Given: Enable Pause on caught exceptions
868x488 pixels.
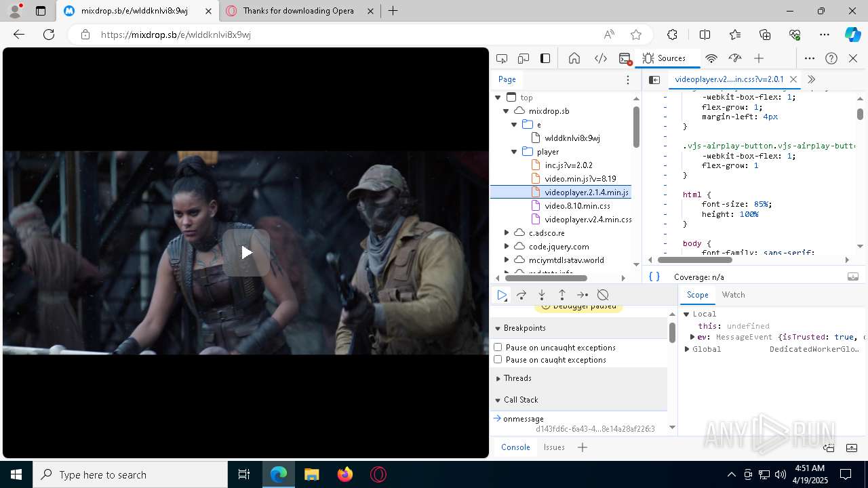Looking at the screenshot, I should [498, 359].
